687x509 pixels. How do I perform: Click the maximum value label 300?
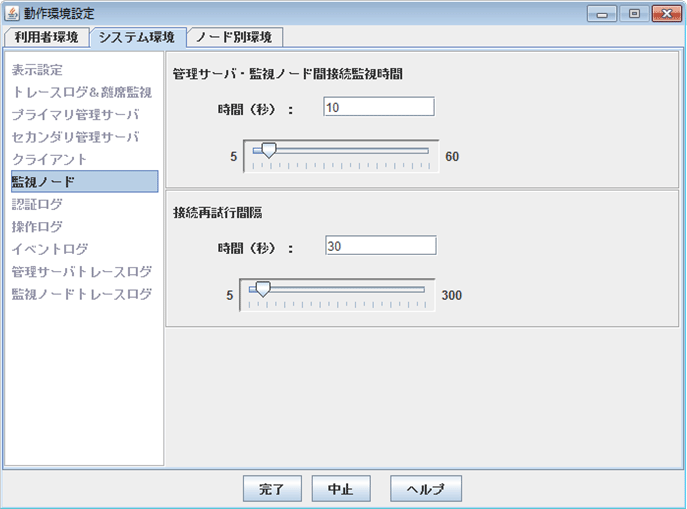pyautogui.click(x=452, y=295)
